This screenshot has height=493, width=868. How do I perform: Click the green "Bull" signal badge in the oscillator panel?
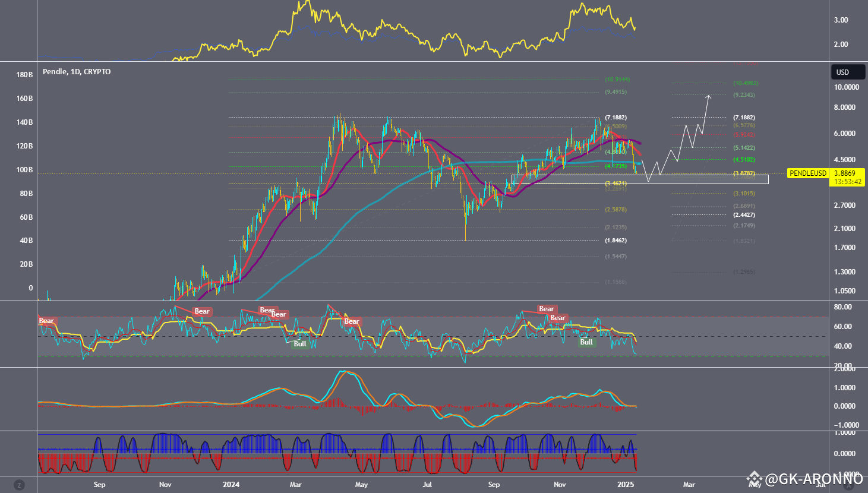[586, 342]
